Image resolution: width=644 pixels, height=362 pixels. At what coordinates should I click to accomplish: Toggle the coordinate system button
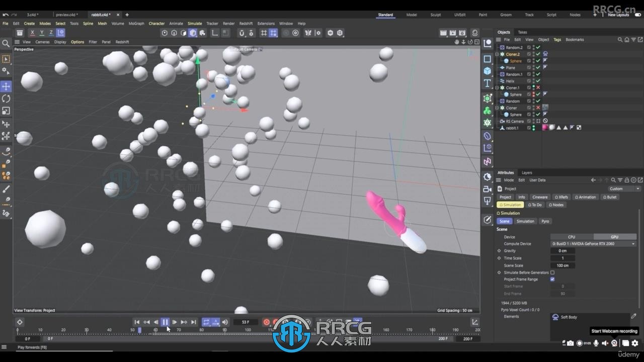60,33
